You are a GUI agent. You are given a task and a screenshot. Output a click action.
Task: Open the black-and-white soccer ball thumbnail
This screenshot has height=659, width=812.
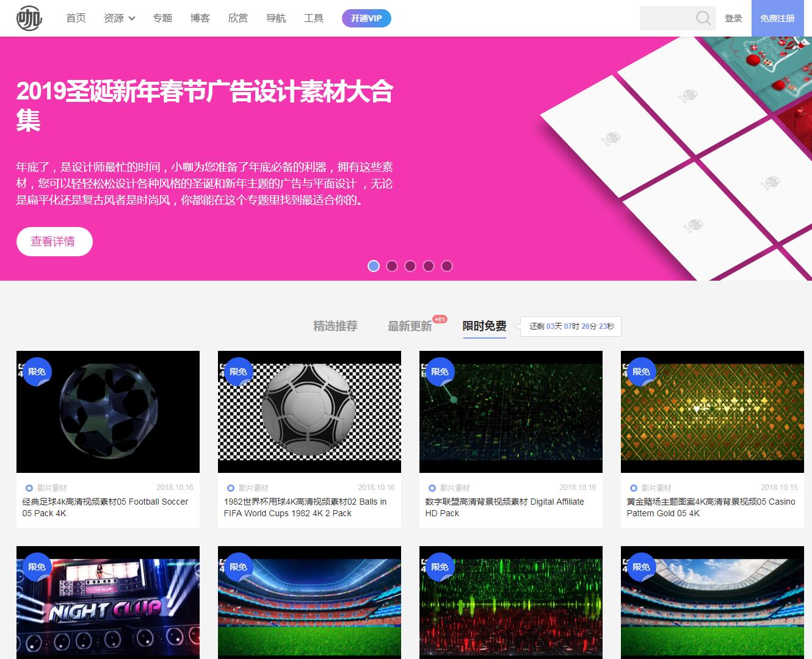pyautogui.click(x=310, y=412)
